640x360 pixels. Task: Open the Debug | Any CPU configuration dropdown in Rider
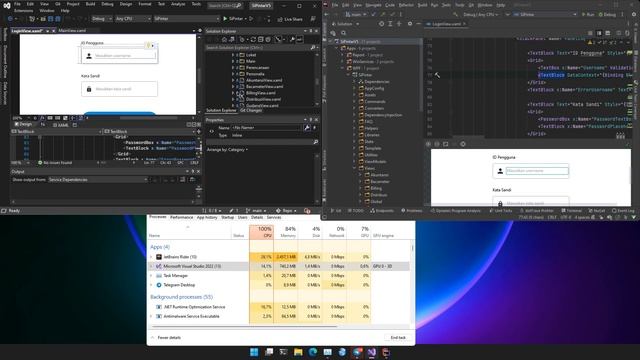tap(481, 15)
